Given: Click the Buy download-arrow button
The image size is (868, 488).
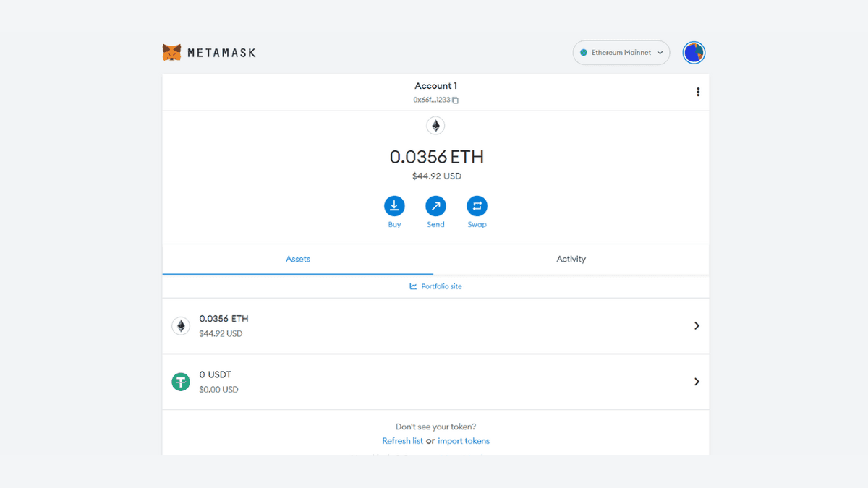Looking at the screenshot, I should point(394,206).
